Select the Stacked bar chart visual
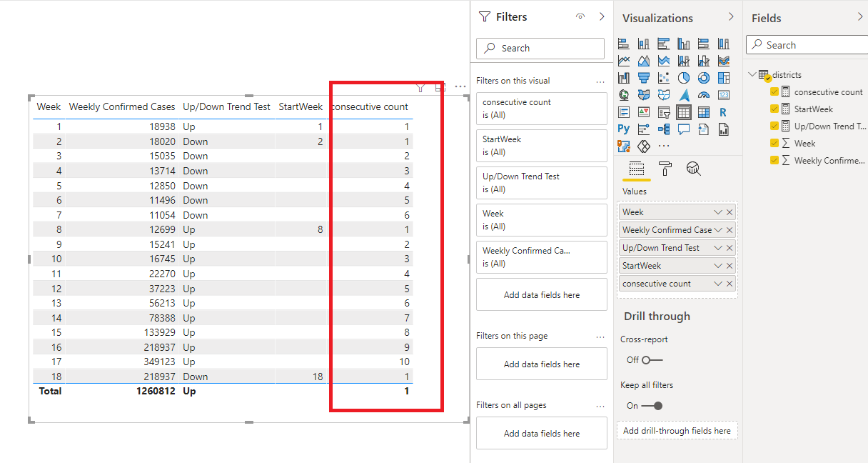 point(624,43)
